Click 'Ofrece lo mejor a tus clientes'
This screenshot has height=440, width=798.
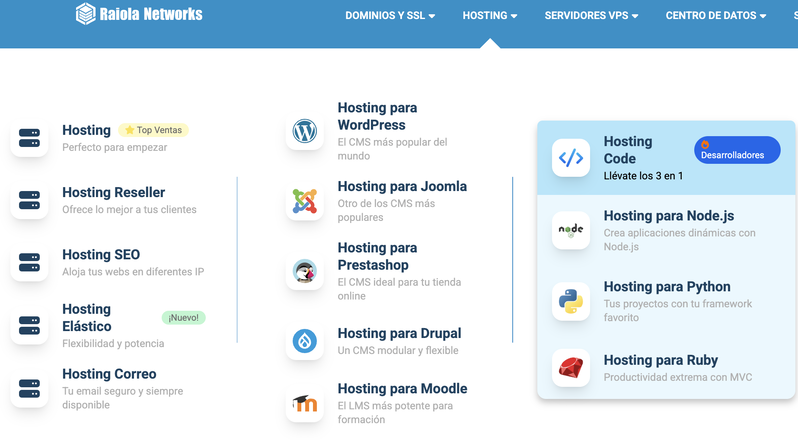click(x=129, y=210)
